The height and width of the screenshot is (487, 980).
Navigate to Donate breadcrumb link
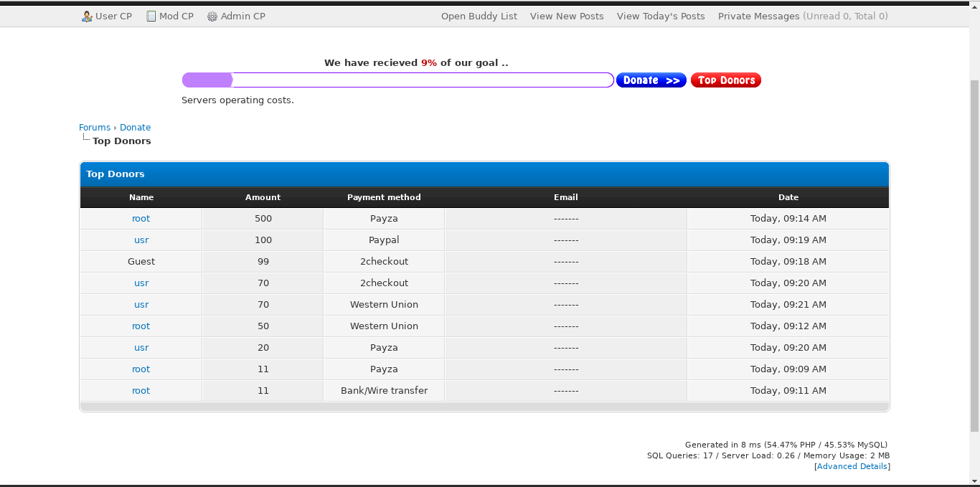coord(135,128)
